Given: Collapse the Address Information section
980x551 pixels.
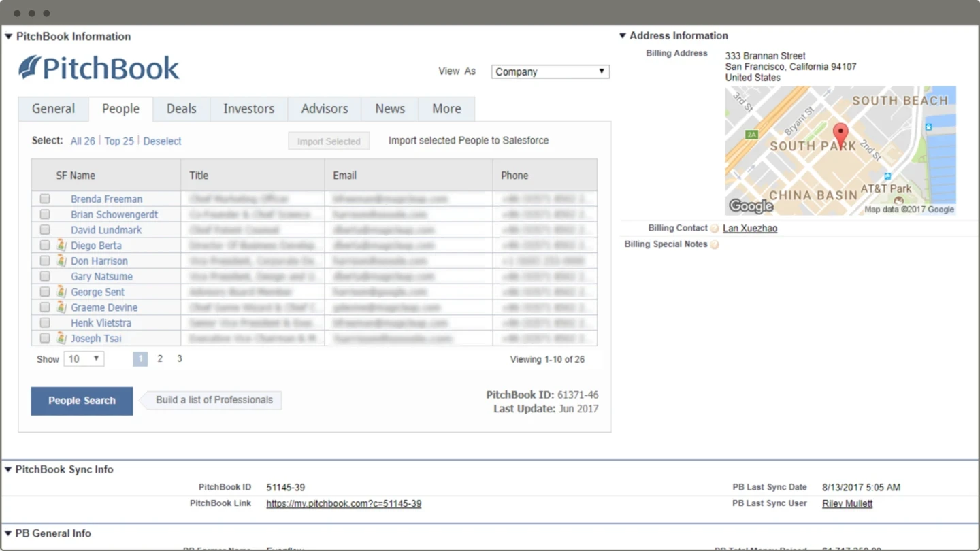Looking at the screenshot, I should click(622, 36).
